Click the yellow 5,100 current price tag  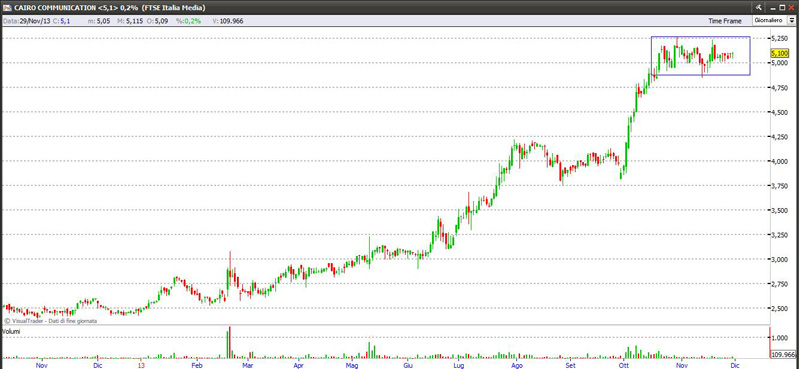(x=780, y=53)
